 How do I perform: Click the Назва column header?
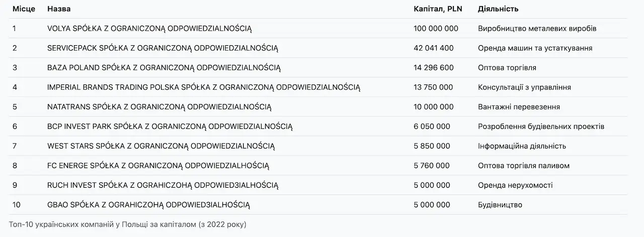(x=59, y=9)
